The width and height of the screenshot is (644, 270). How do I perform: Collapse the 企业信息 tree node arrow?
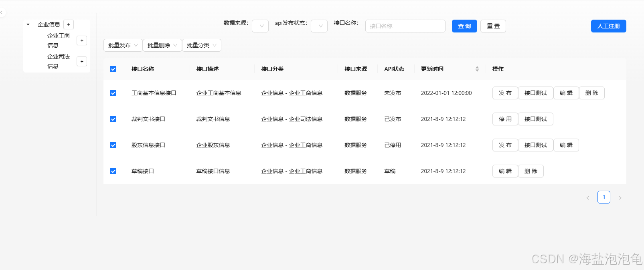(28, 24)
